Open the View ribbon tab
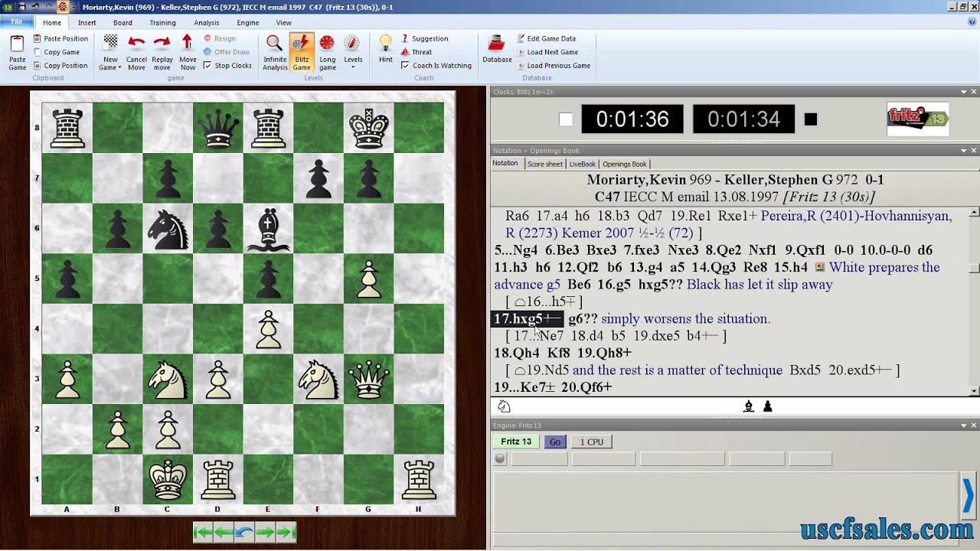The image size is (980, 551). coord(283,23)
